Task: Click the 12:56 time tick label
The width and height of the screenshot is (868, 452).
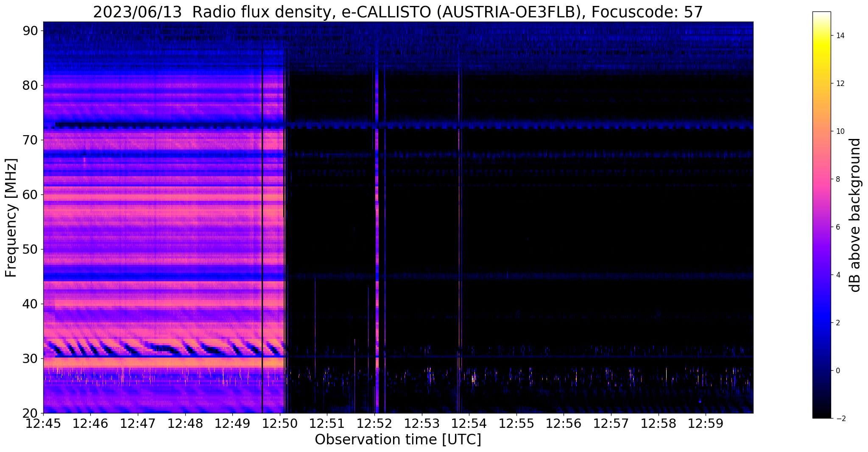Action: coord(564,423)
